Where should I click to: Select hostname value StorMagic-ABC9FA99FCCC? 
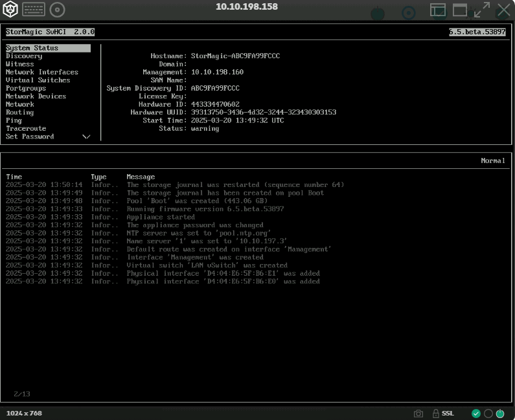pyautogui.click(x=236, y=56)
